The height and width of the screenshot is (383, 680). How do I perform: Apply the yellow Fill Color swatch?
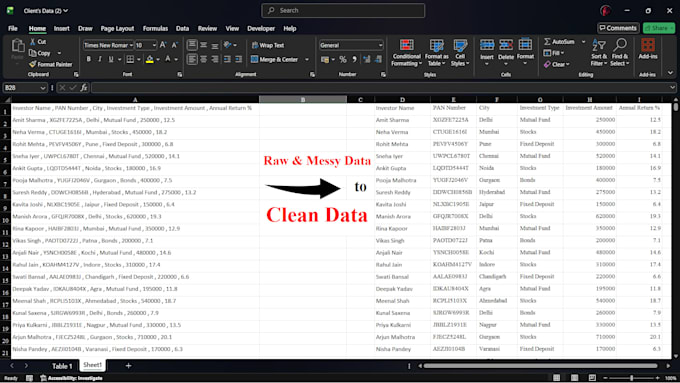[x=150, y=59]
